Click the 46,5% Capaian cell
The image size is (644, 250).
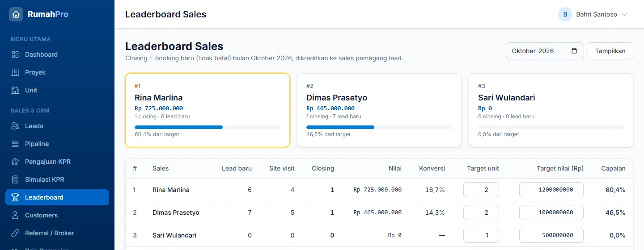pos(615,212)
